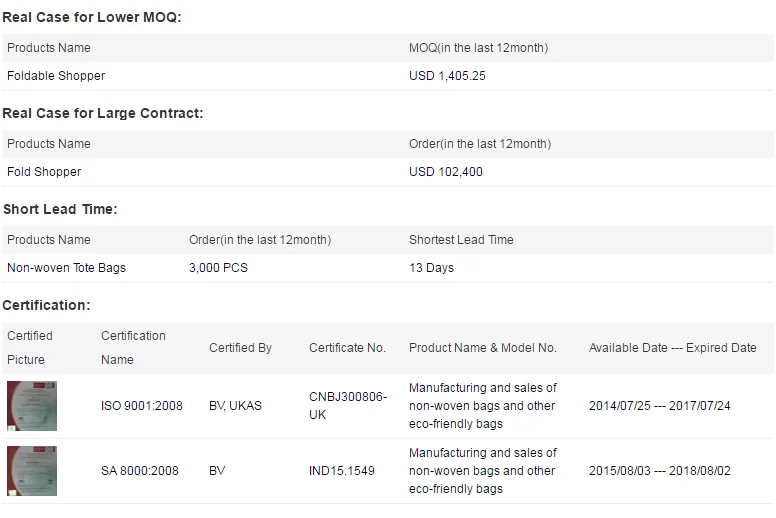Screen dimensions: 776x518
Task: Click the Short Lead Time heading
Action: [x=60, y=209]
